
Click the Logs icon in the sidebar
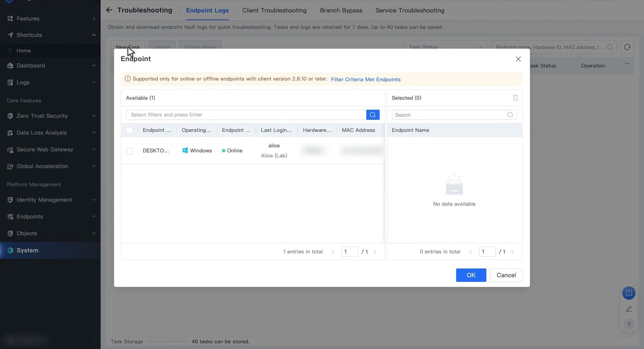[10, 83]
